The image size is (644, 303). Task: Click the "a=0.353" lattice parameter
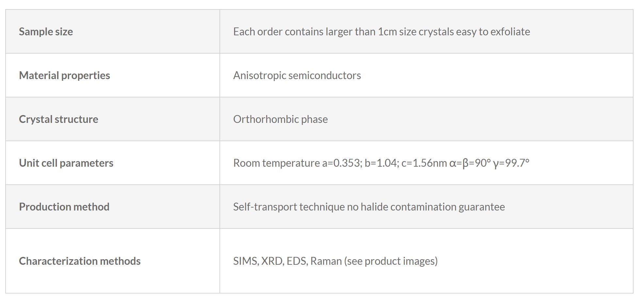click(342, 163)
